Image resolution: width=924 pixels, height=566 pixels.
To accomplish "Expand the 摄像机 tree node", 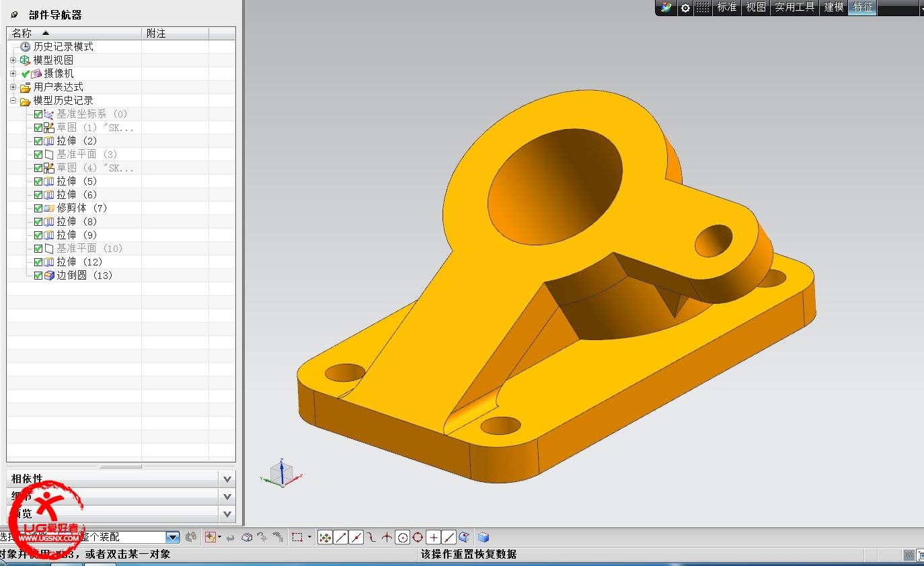I will pos(13,73).
